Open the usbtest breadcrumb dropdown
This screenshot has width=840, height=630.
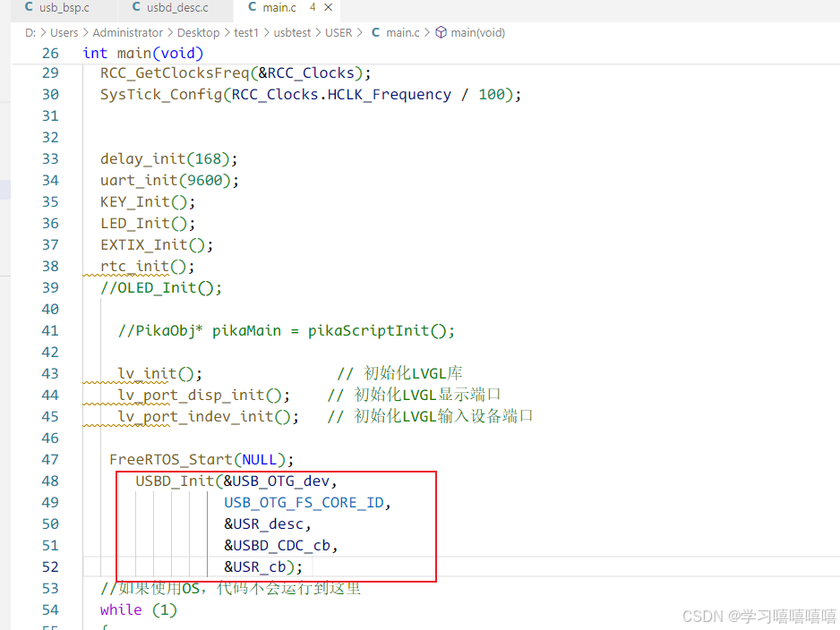coord(292,32)
